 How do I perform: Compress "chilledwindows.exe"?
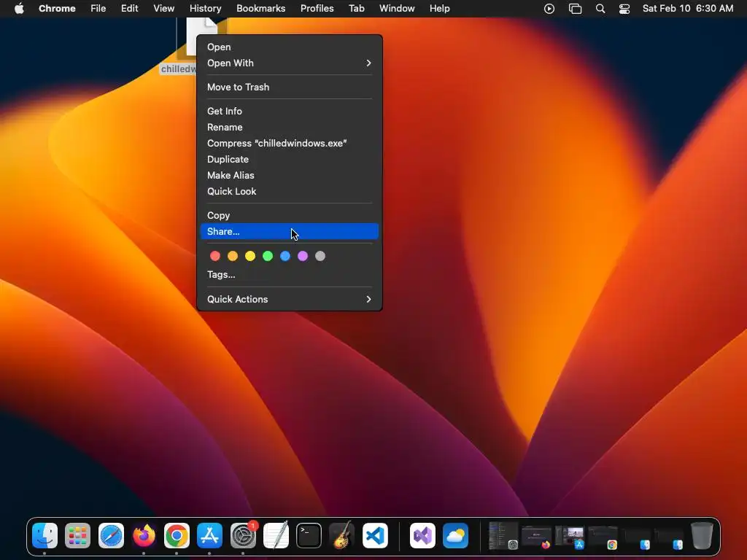point(290,144)
